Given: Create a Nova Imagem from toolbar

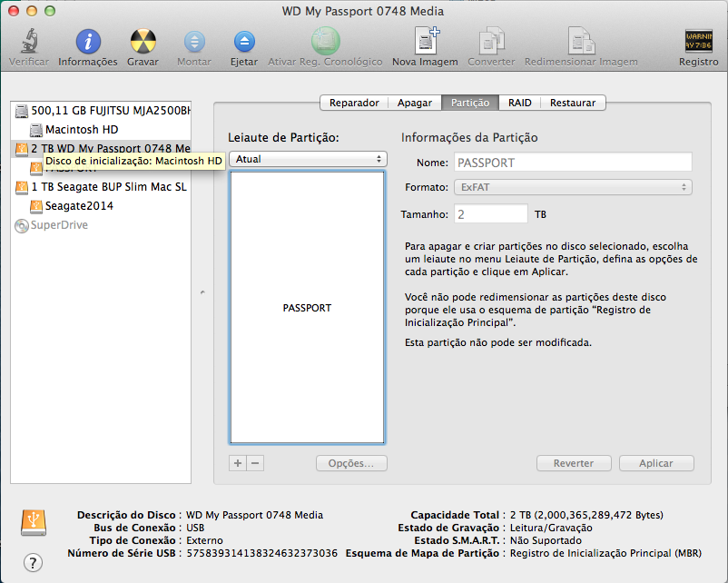Looking at the screenshot, I should pos(426,41).
